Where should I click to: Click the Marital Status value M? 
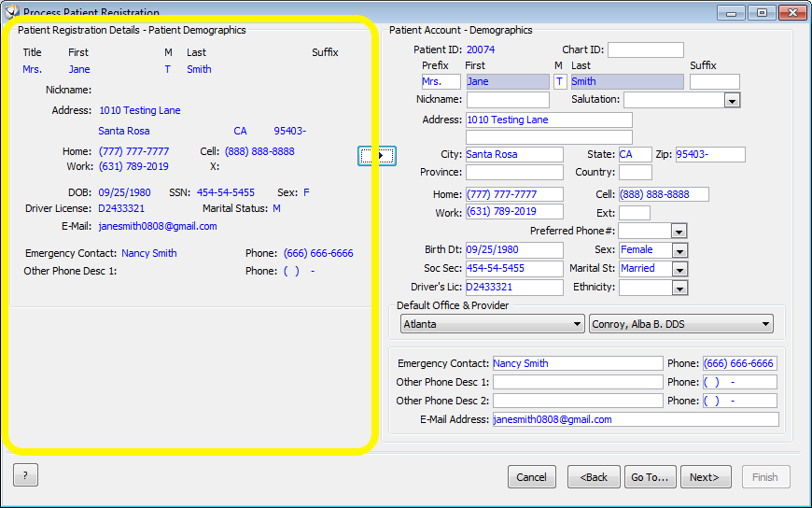[276, 208]
